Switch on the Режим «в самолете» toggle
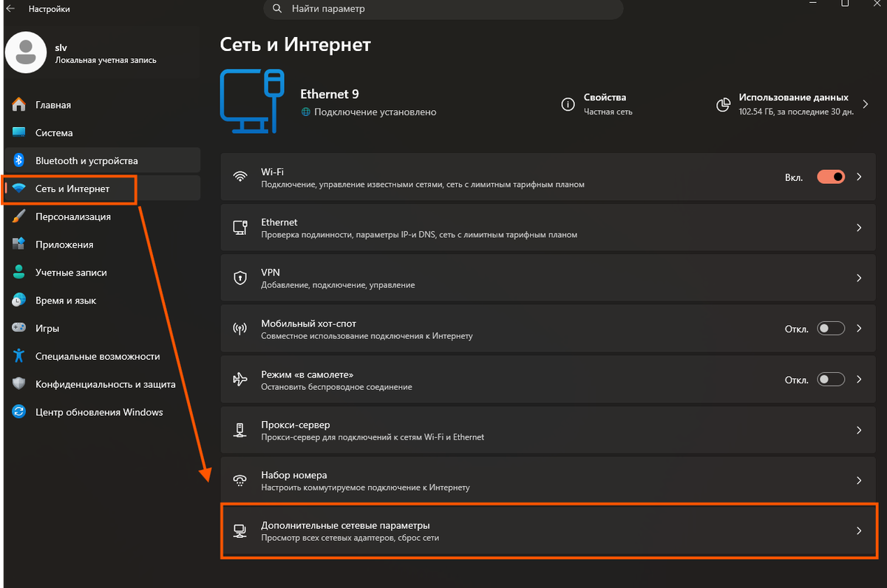The image size is (887, 588). (831, 379)
